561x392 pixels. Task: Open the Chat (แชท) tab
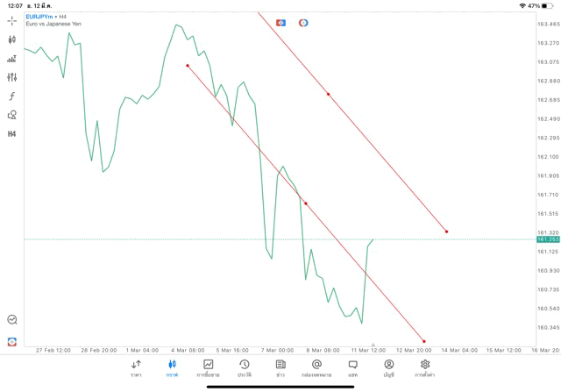352,367
